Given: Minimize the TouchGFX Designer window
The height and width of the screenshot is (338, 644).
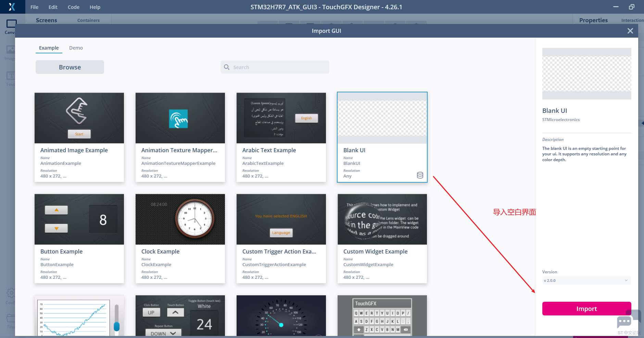Looking at the screenshot, I should 616,7.
